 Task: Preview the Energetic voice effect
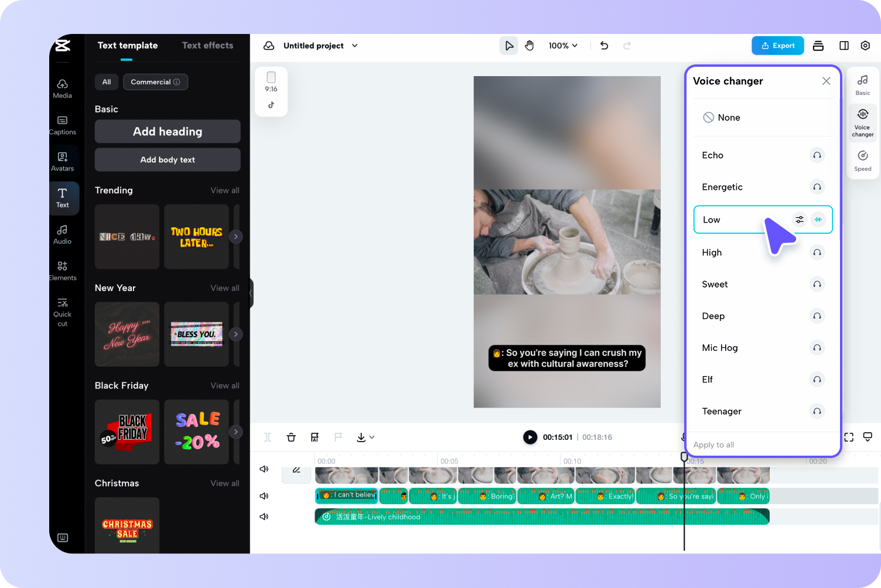pyautogui.click(x=817, y=187)
